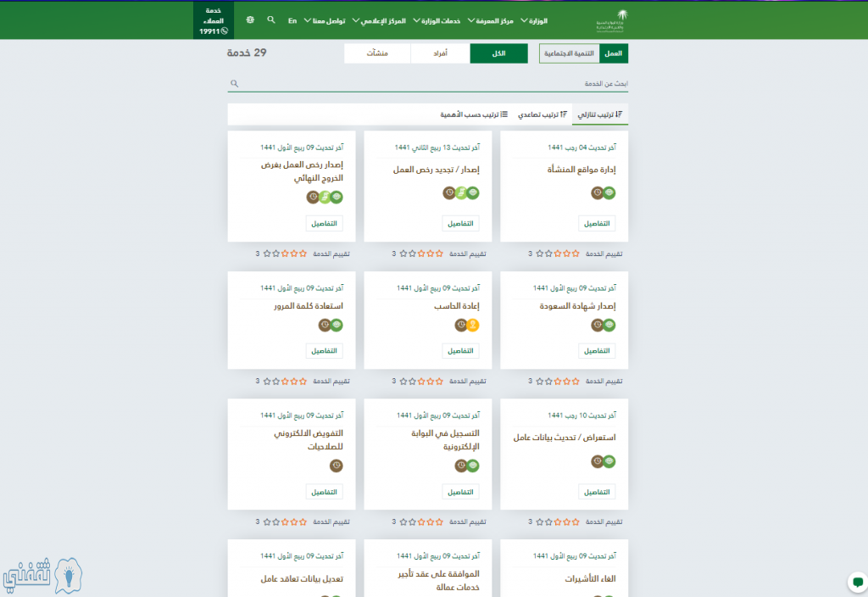Click the brown clock icon on إصدار / تجديد رخص العمل
Viewport: 868px width, 597px height.
tap(449, 192)
